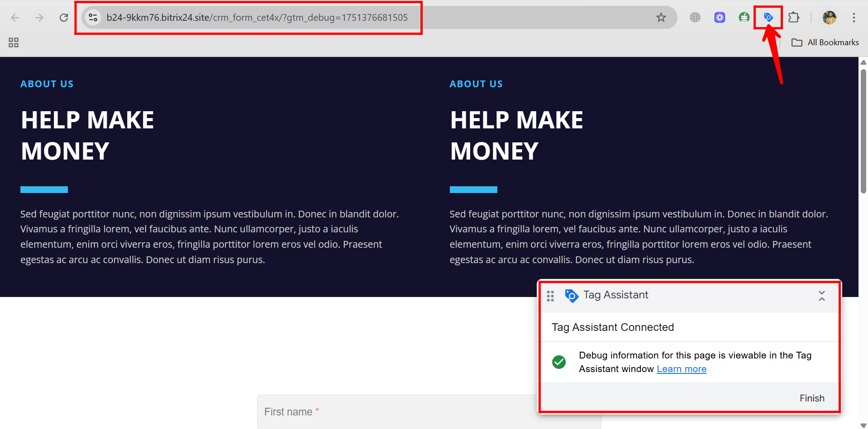The image size is (868, 429).
Task: Open the globe extension icon
Action: click(695, 18)
